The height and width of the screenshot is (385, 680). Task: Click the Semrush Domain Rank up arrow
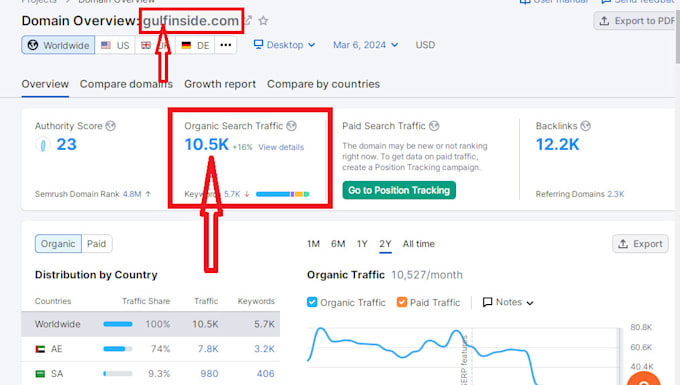pyautogui.click(x=148, y=194)
